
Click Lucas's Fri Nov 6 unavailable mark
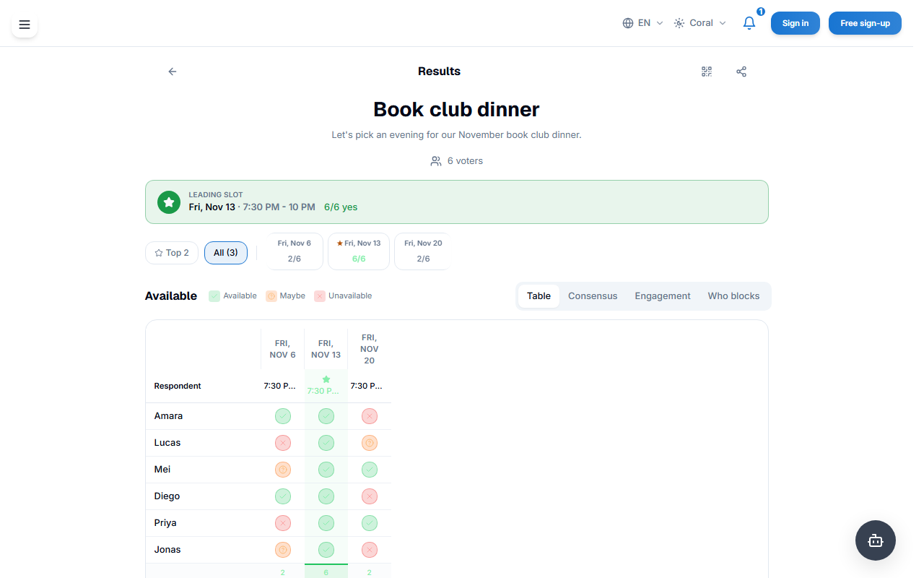(283, 443)
